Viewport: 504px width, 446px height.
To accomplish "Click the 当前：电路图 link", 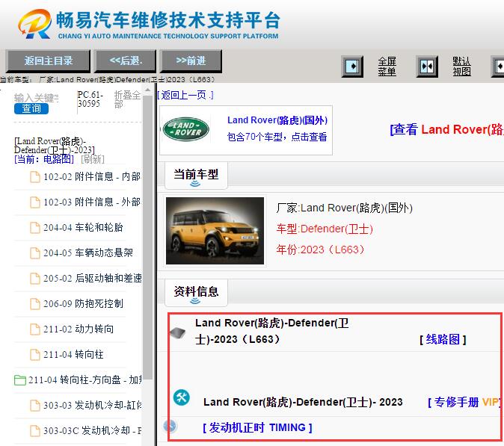I will click(44, 159).
